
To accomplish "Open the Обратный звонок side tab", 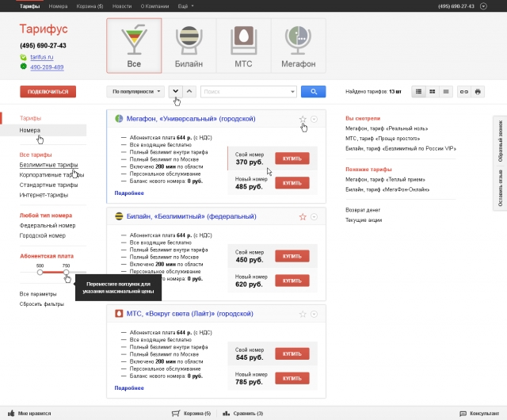I will [500, 141].
